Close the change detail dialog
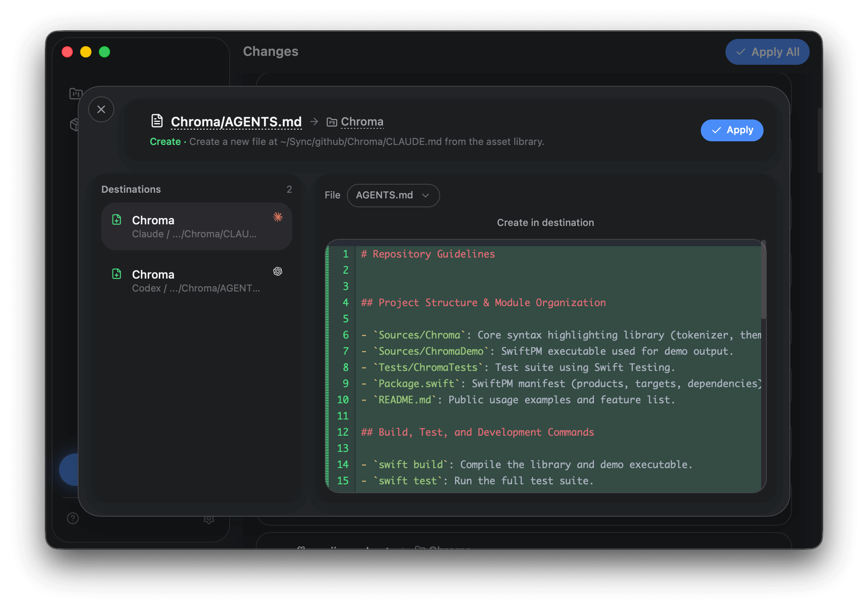 (x=101, y=109)
